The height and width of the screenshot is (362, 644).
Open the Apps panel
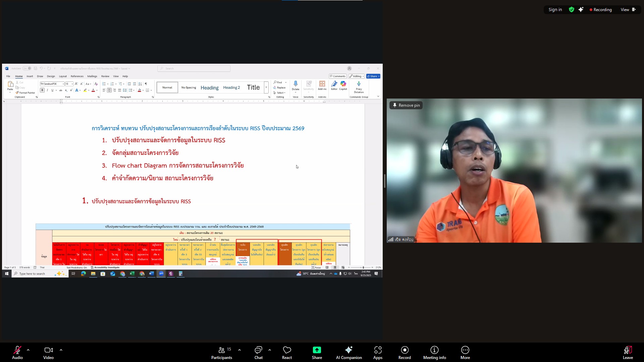(378, 353)
